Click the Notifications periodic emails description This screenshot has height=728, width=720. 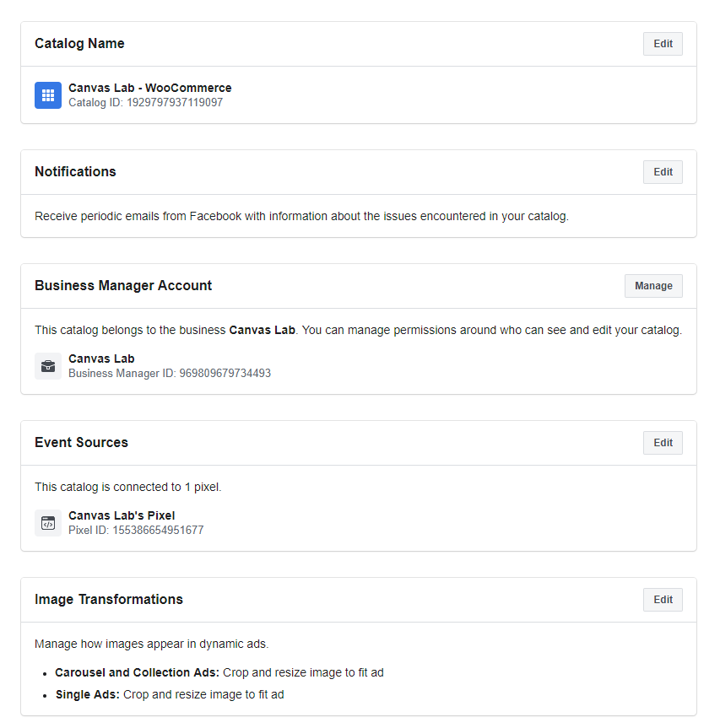pos(301,216)
